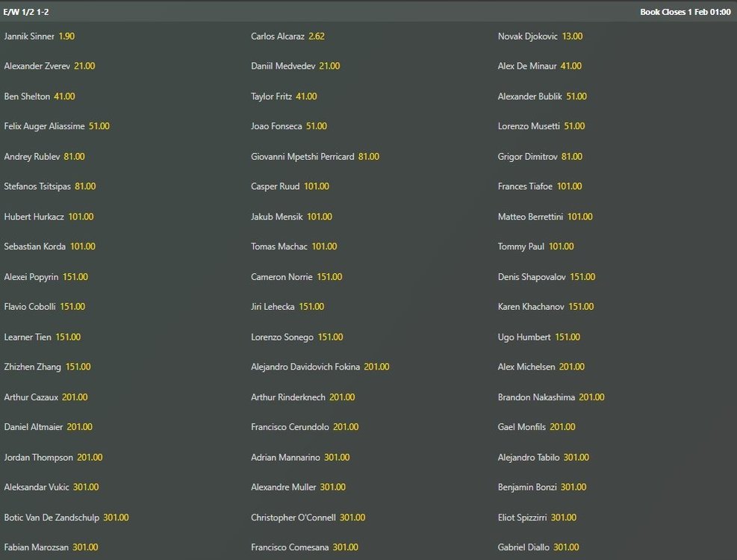Screen dimensions: 737x560
Task: Select Taylor Fritz at 41.00
Action: (x=306, y=96)
